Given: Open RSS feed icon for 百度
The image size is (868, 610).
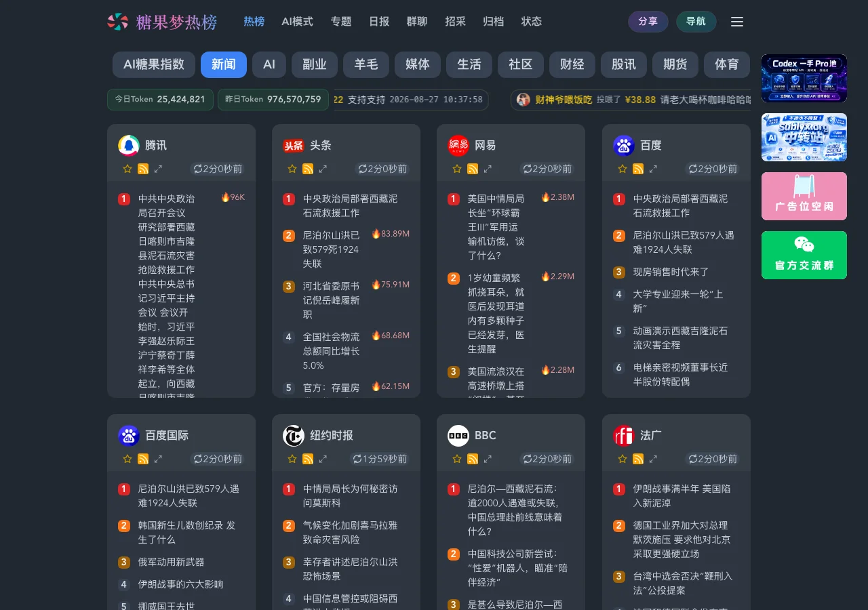Looking at the screenshot, I should tap(638, 169).
